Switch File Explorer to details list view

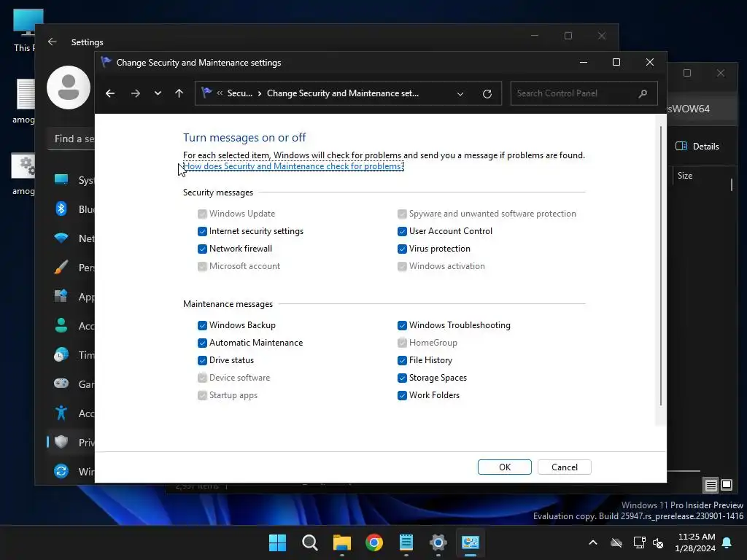tap(711, 485)
